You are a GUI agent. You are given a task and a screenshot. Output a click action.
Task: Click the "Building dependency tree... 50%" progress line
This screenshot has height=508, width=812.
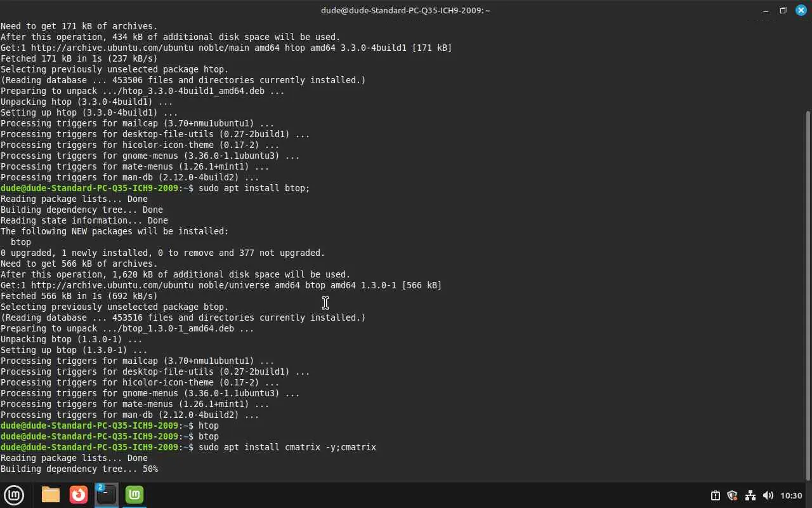tap(79, 469)
